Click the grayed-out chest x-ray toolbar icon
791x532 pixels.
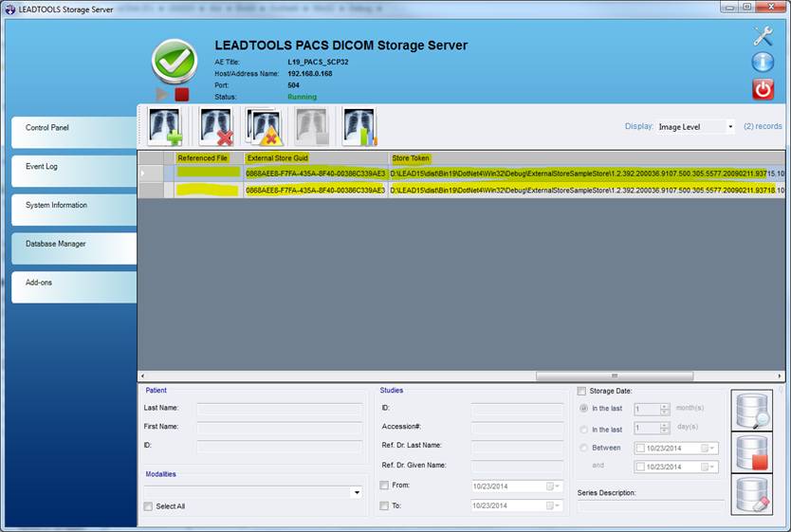312,126
